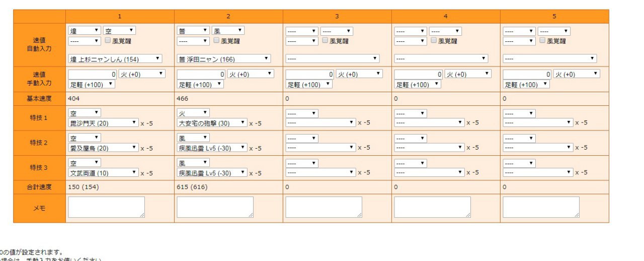Open column 1 足軽 (+100) dropdown

(x=92, y=84)
